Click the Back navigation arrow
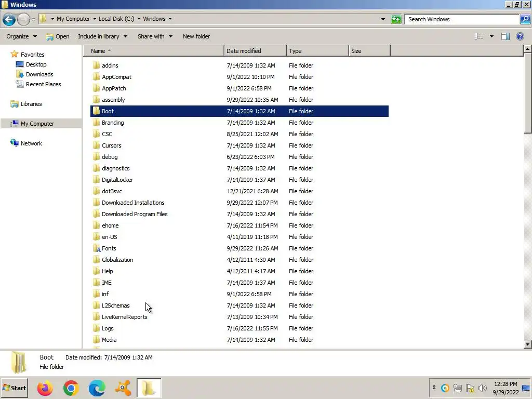 click(x=9, y=19)
